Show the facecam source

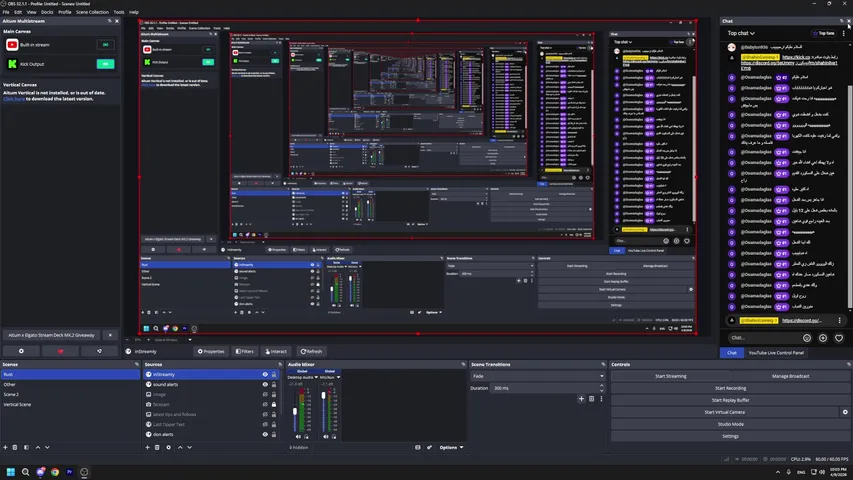pyautogui.click(x=265, y=404)
